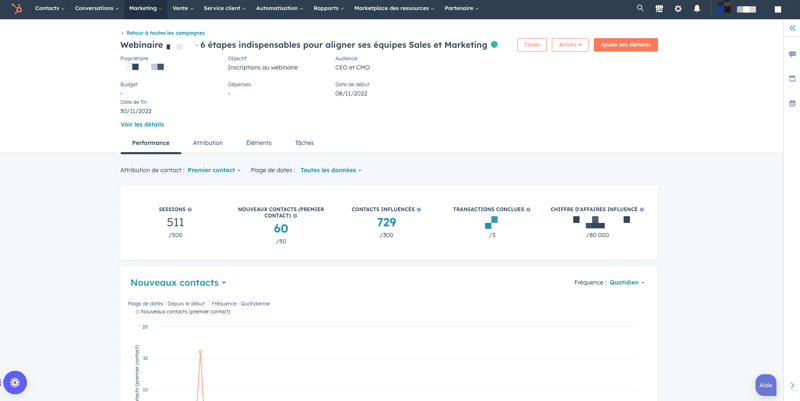Click the Contacts influencés info icon

419,210
